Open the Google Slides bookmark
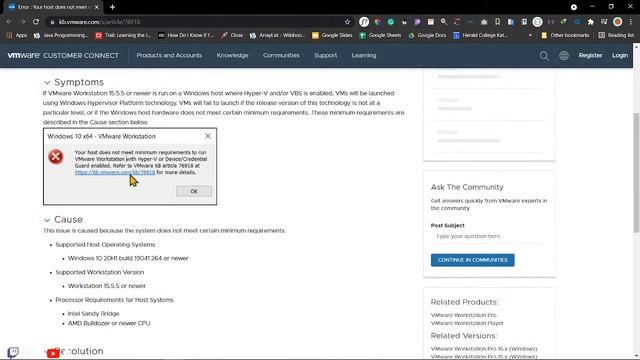Image resolution: width=640 pixels, height=360 pixels. pos(332,36)
